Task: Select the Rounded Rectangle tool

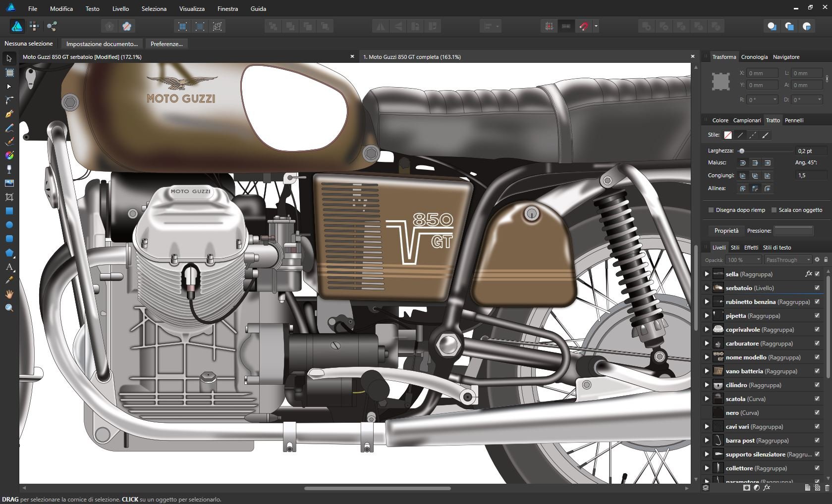Action: click(9, 239)
